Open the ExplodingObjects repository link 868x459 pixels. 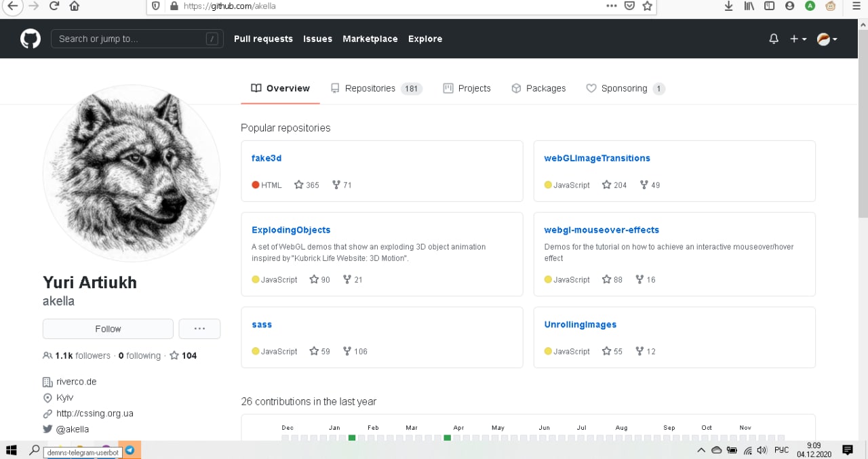coord(291,230)
